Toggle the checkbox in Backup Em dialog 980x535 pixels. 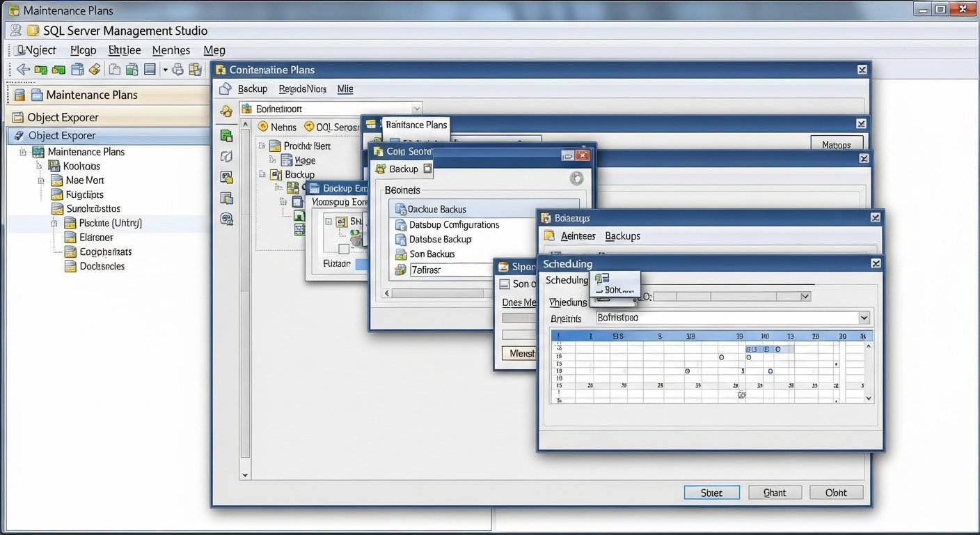(343, 248)
